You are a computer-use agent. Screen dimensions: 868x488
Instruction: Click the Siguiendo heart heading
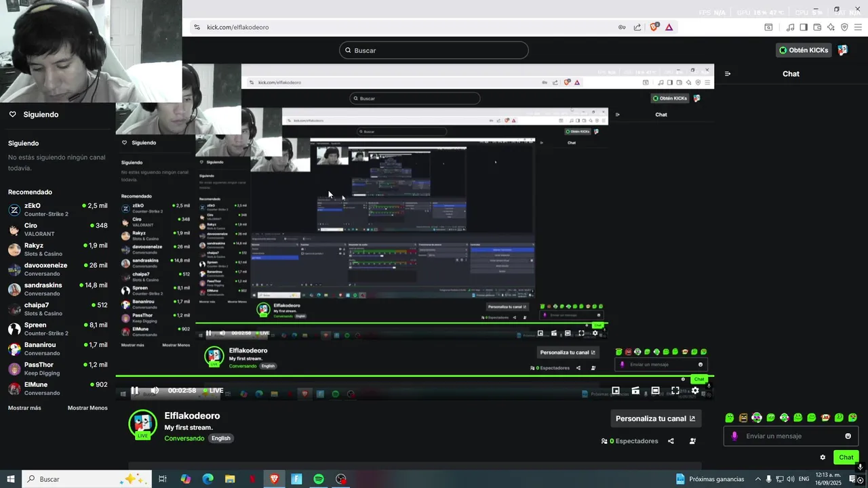coord(34,115)
